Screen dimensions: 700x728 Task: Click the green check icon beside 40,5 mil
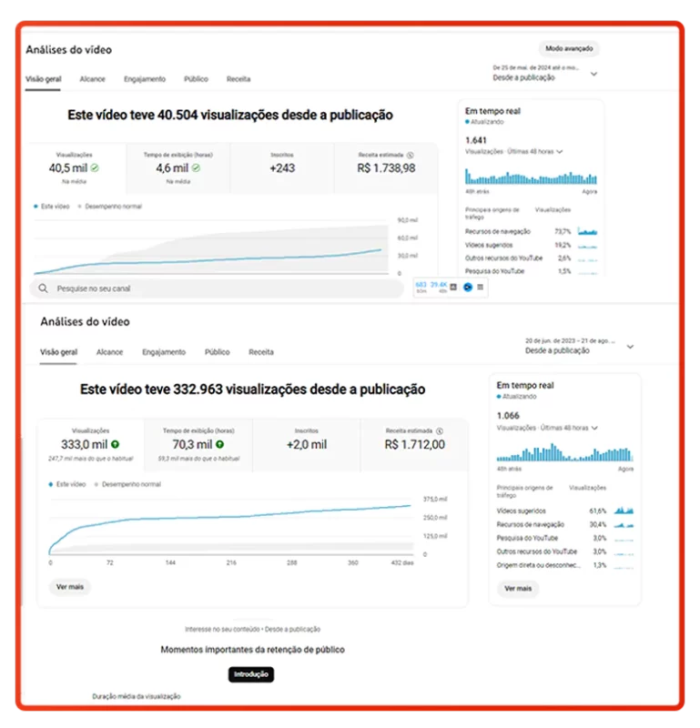pyautogui.click(x=95, y=168)
